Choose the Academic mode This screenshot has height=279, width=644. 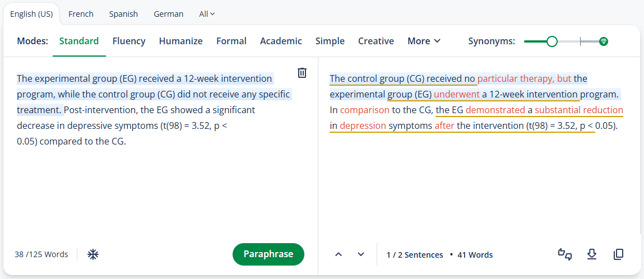[x=281, y=41]
